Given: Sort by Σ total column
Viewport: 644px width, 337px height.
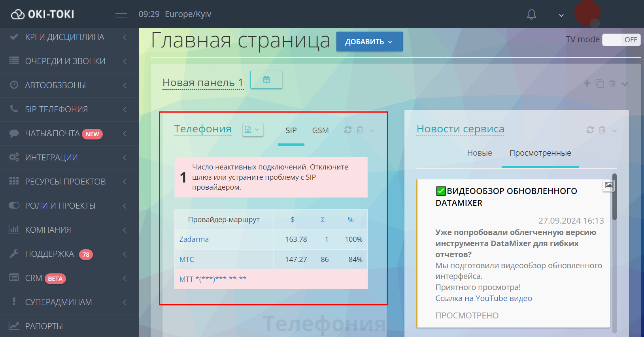Looking at the screenshot, I should tap(323, 220).
